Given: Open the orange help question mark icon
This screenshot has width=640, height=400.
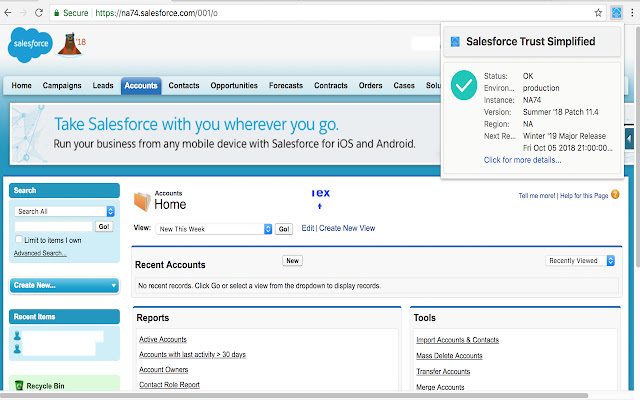Looking at the screenshot, I should [x=615, y=195].
